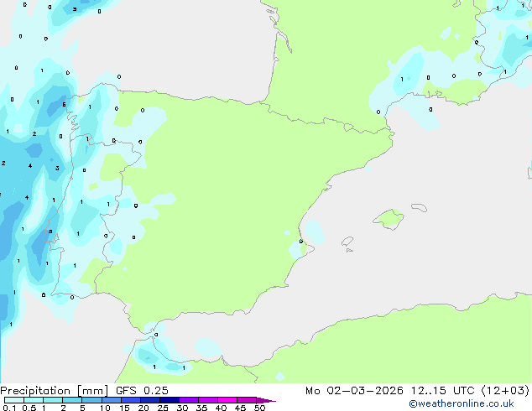Click the '(12+03)' forecast offset text
This screenshot has height=411, width=532.
pos(505,391)
